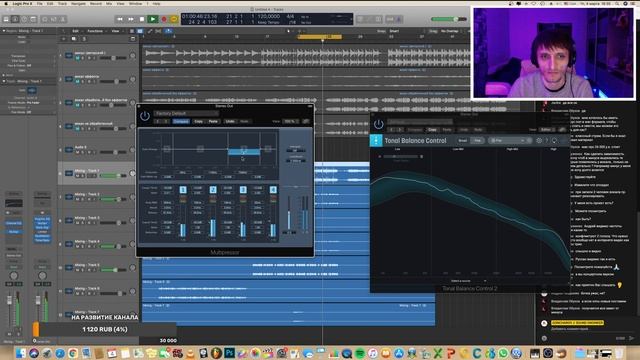The width and height of the screenshot is (640, 360).
Task: Open the Smart Controls icon
Action: tap(45, 19)
